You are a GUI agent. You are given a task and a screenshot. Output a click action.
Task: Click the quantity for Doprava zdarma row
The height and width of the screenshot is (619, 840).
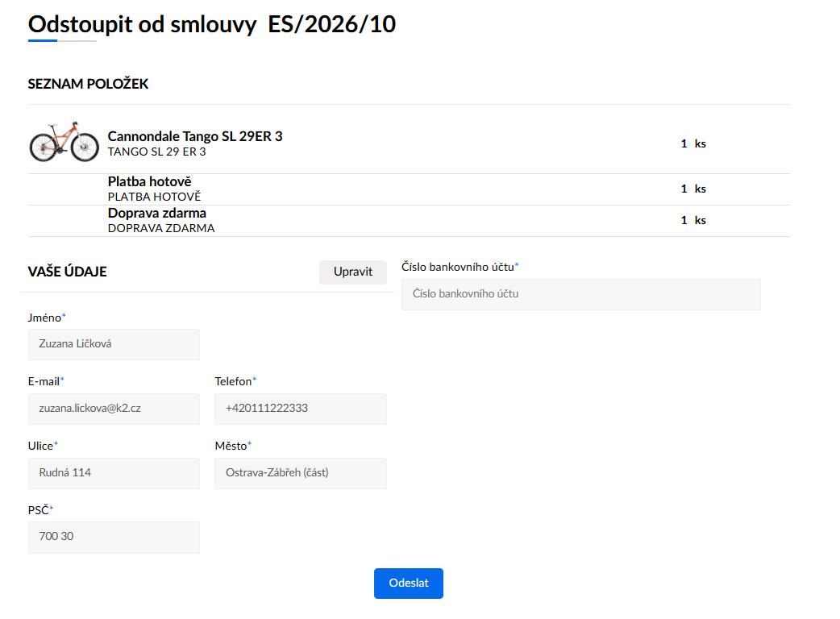click(x=693, y=220)
